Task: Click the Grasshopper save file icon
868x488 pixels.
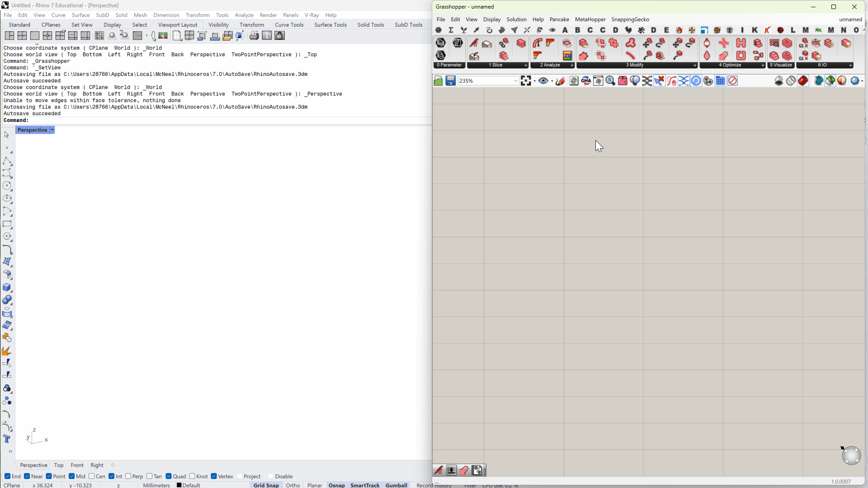Action: click(450, 81)
